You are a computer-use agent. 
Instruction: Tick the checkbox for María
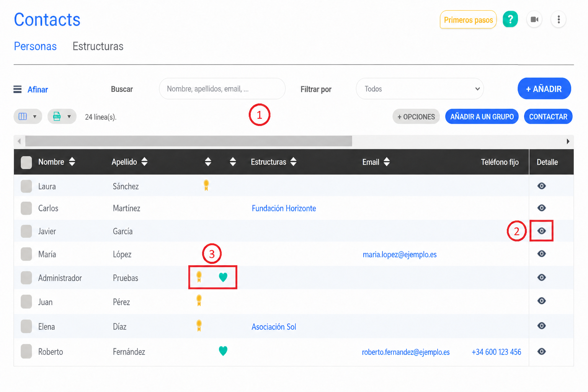coord(26,254)
